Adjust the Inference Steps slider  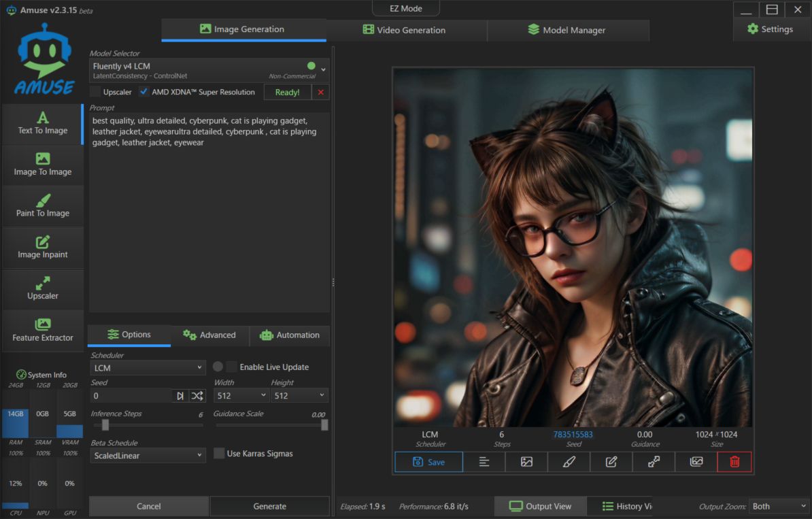105,425
